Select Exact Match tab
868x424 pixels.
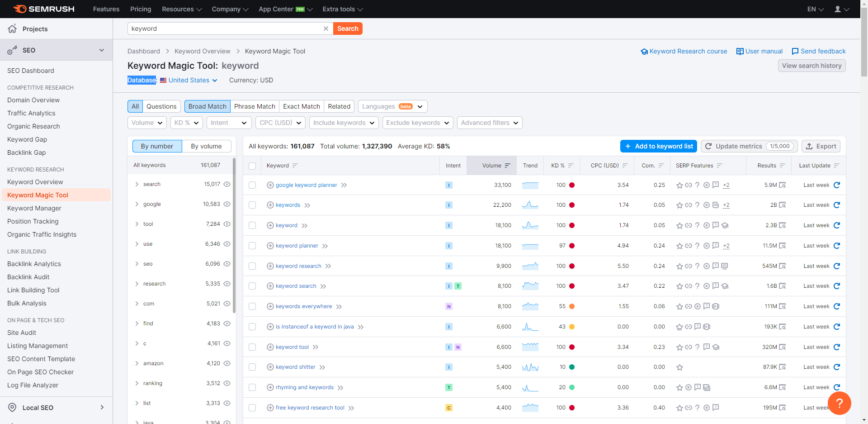coord(302,106)
